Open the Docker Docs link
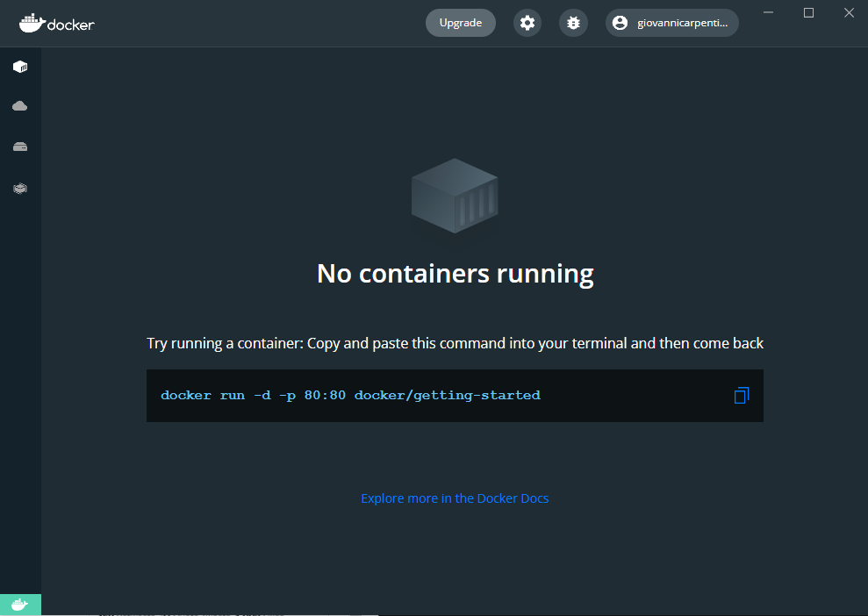Screen dimensions: 868x616 [454, 498]
